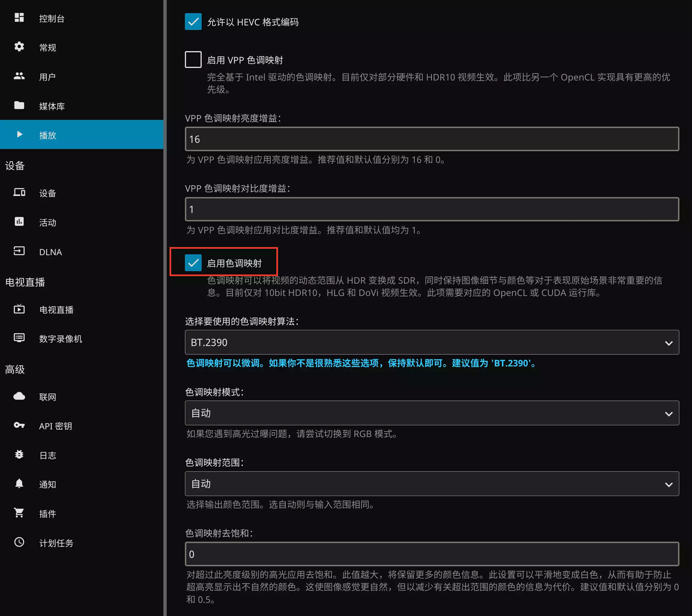Open the 电视直播 sidebar link
Image resolution: width=692 pixels, height=616 pixels.
point(56,310)
